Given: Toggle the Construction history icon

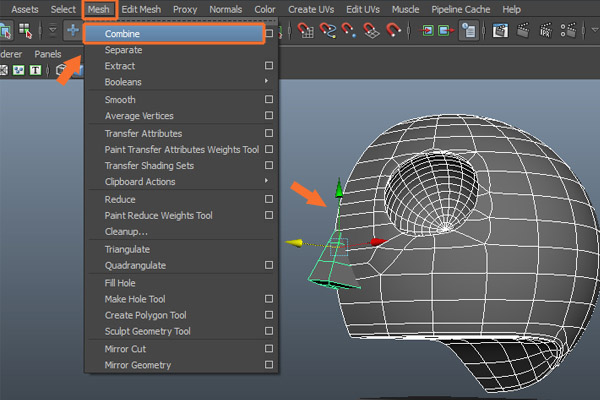Looking at the screenshot, I should coord(468,31).
